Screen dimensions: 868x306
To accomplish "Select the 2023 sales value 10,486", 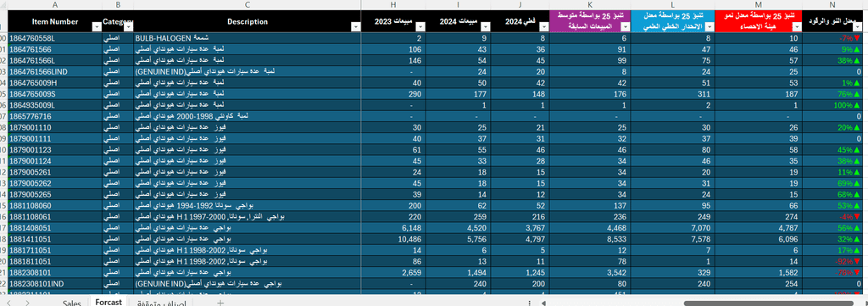I will pyautogui.click(x=393, y=238).
